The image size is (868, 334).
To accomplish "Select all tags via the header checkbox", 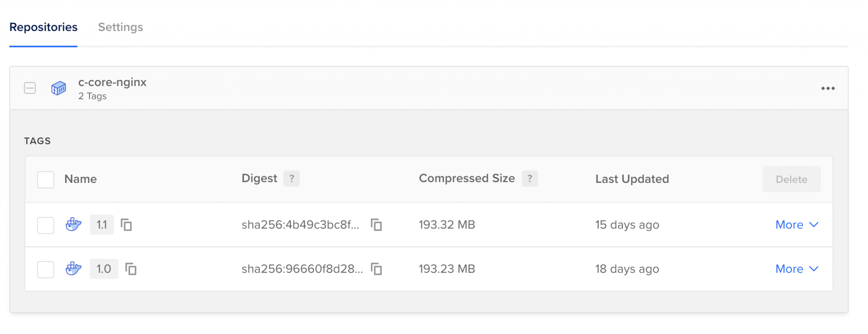I will tap(45, 179).
